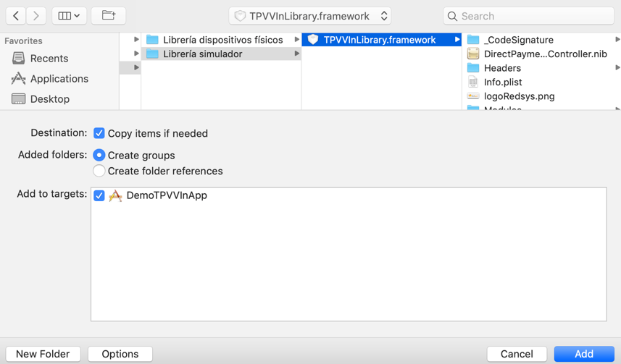Open the Headers folder

(502, 68)
